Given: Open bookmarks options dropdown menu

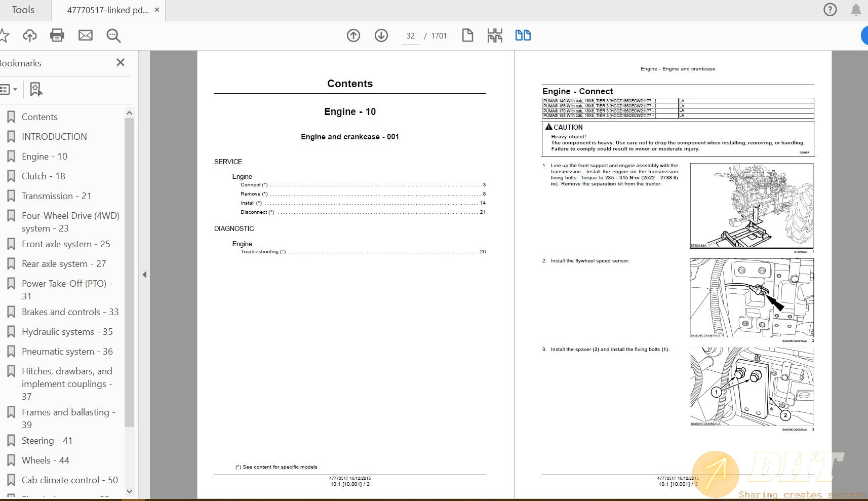Looking at the screenshot, I should tap(9, 90).
